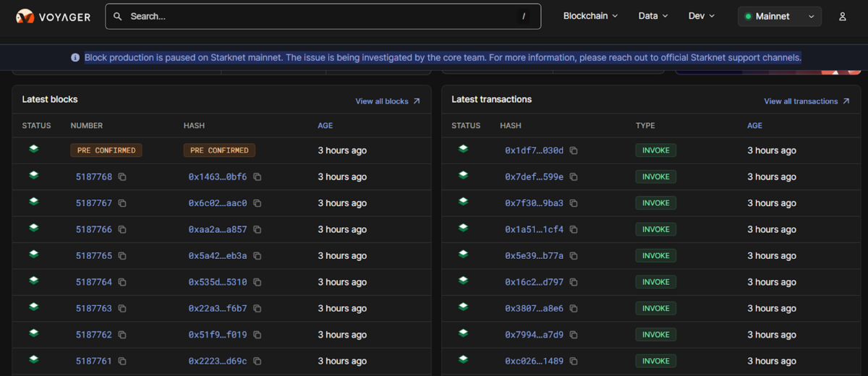The width and height of the screenshot is (868, 376).
Task: Open the Data menu
Action: pos(653,16)
